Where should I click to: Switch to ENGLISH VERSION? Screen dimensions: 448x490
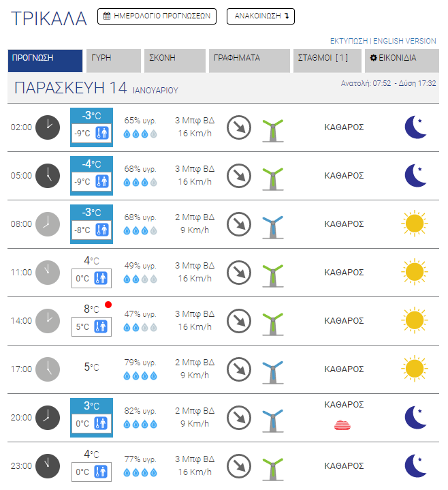pyautogui.click(x=404, y=41)
